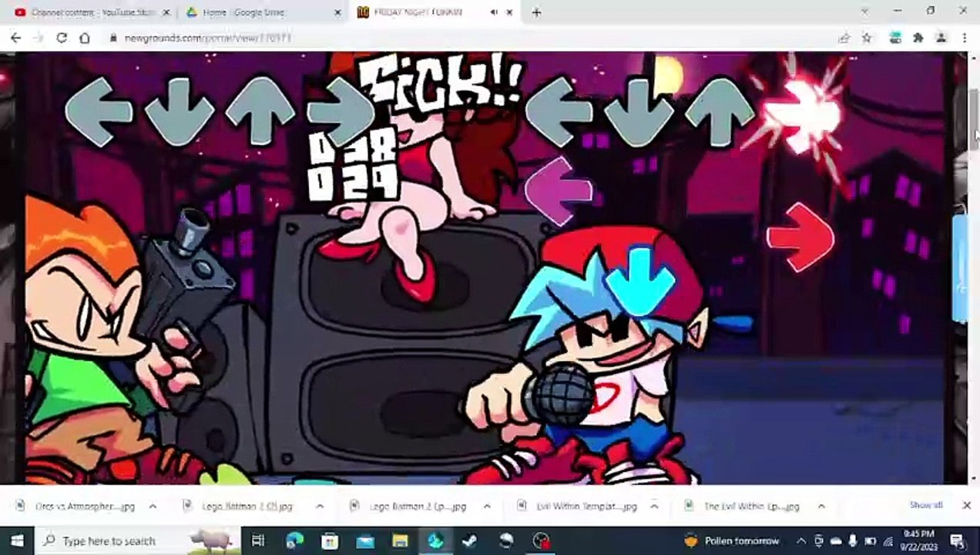Show hidden system tray icons
Screen dimensions: 980x555
801,540
